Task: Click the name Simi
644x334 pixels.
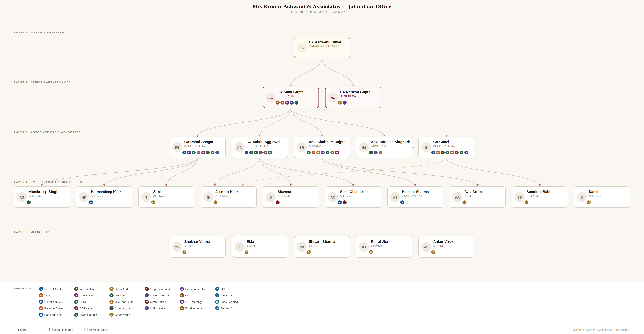Action: click(157, 192)
